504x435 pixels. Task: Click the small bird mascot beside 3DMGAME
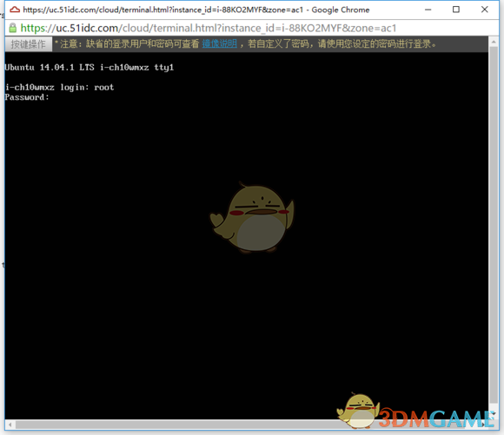tap(358, 411)
